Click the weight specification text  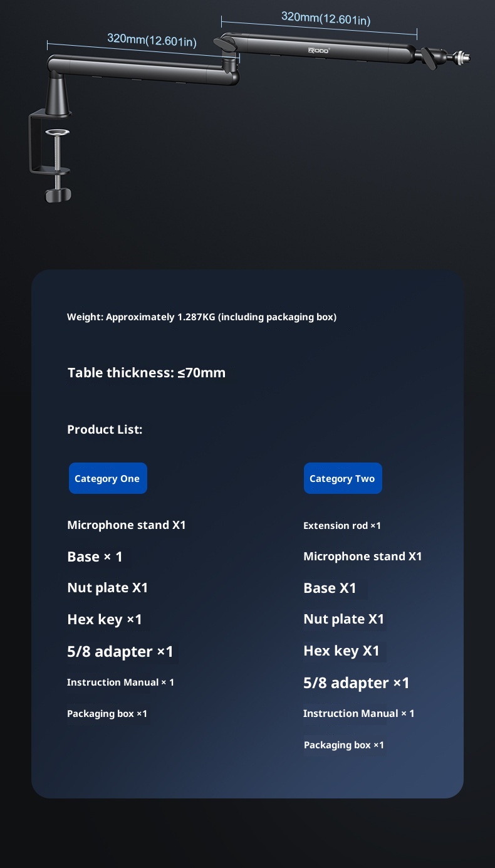click(202, 317)
